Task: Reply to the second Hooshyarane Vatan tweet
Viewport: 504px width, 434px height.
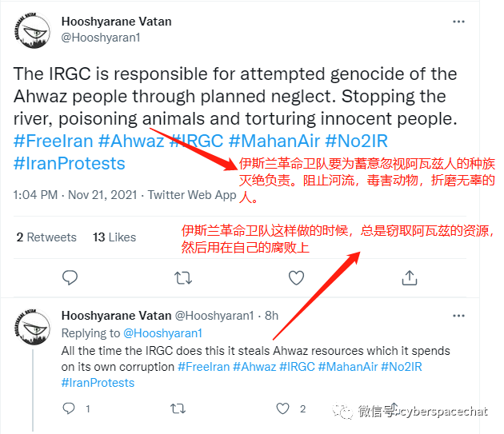Action: click(x=69, y=408)
